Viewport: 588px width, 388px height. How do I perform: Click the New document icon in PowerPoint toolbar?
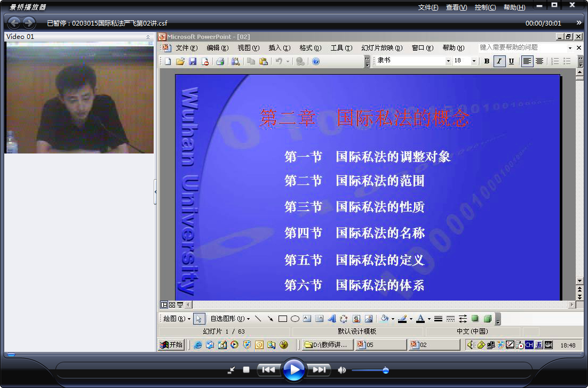(x=168, y=61)
